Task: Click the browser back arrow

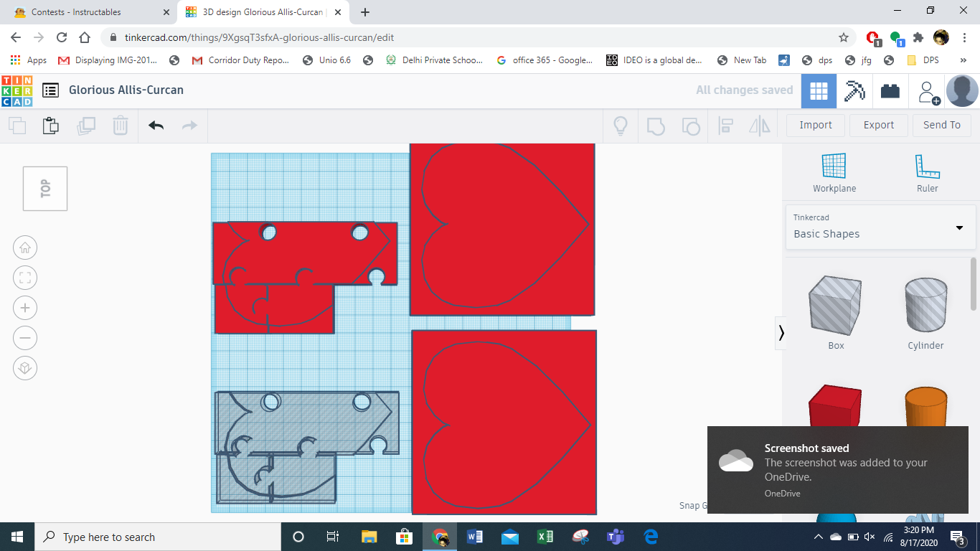Action: point(16,37)
